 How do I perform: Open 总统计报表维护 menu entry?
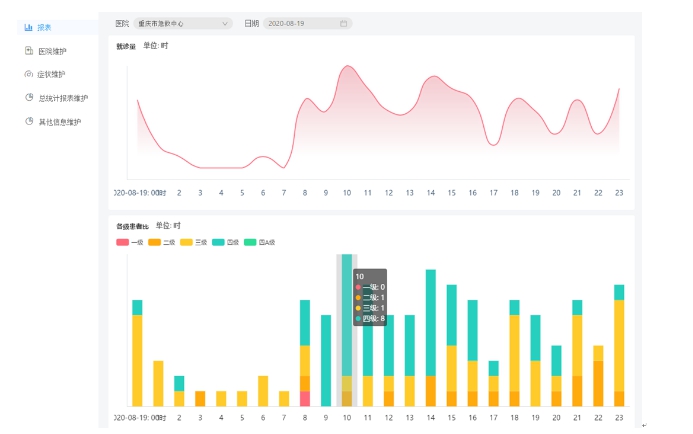pyautogui.click(x=63, y=98)
